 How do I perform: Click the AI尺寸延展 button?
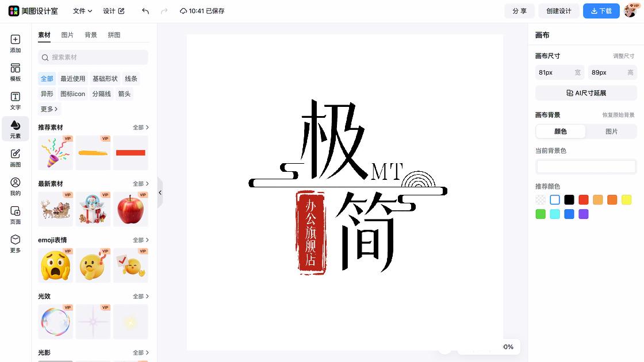(x=585, y=93)
